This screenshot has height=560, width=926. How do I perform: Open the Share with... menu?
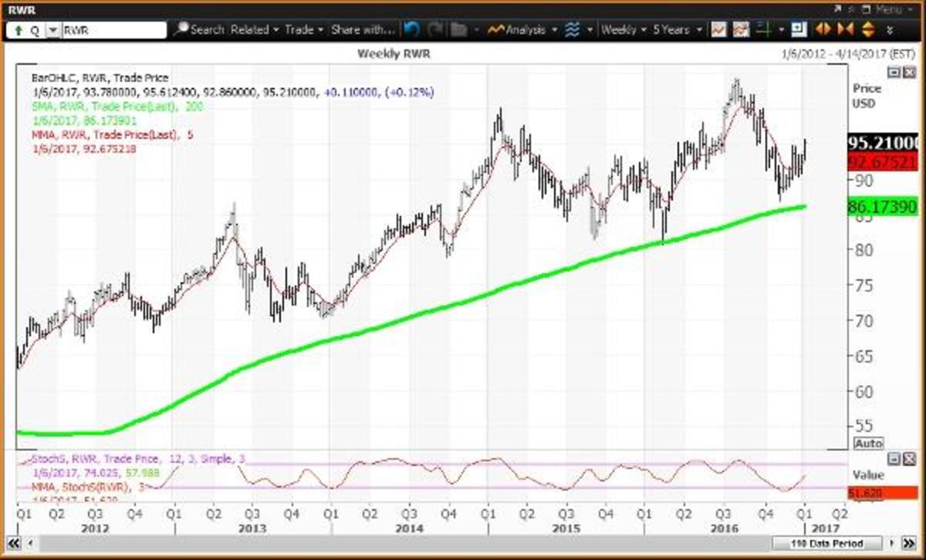point(363,30)
